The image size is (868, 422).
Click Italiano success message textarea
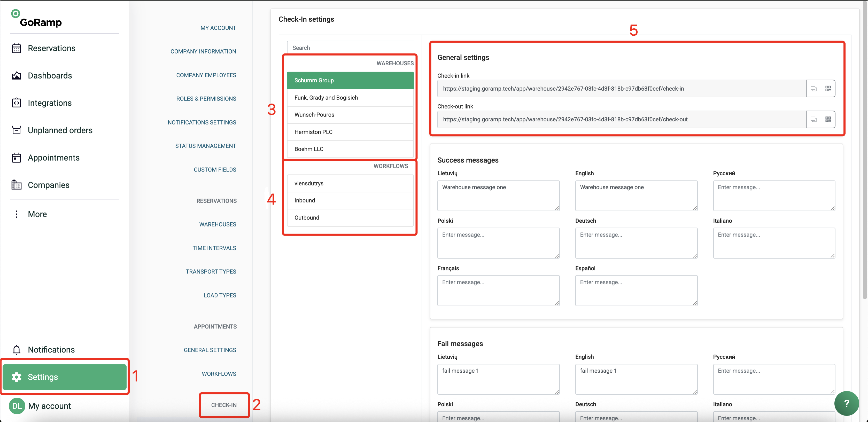tap(774, 243)
